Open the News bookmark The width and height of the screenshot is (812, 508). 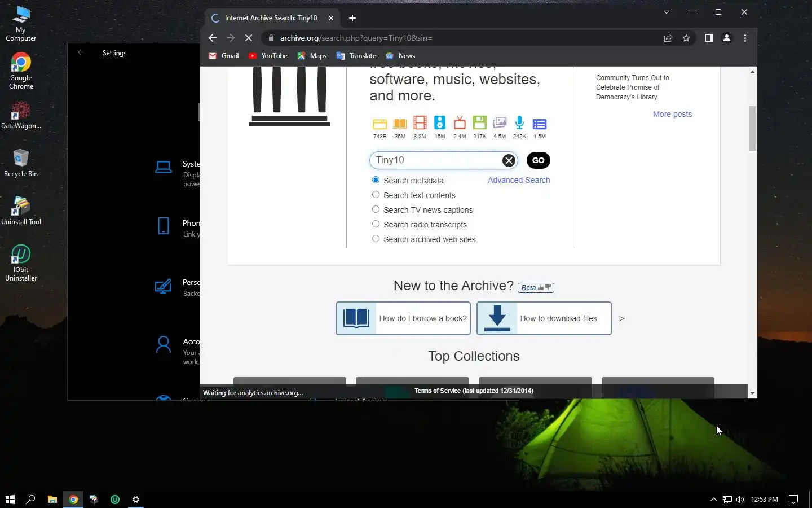[400, 56]
